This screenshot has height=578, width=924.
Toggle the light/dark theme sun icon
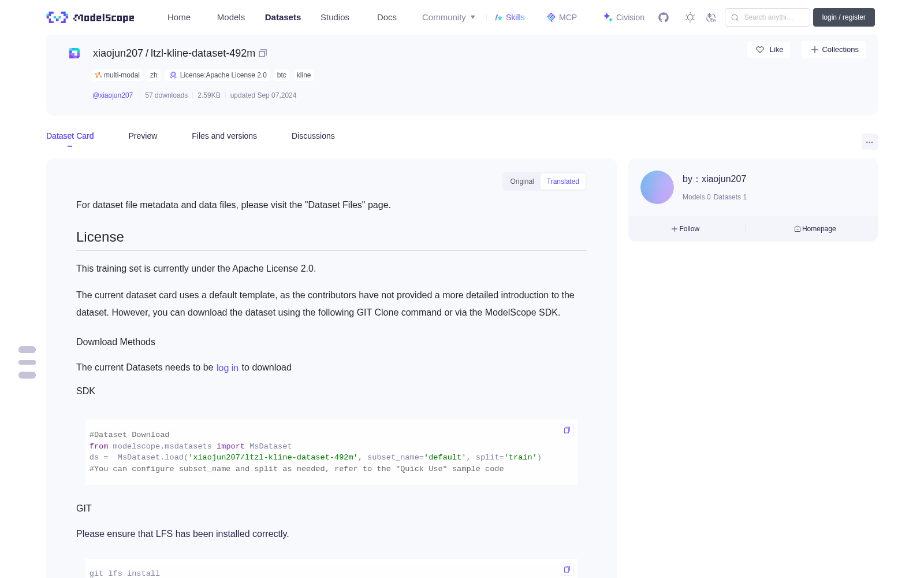pos(690,17)
